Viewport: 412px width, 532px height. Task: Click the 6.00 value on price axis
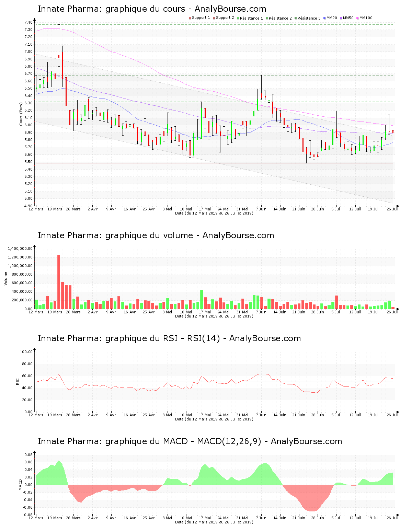[x=28, y=125]
